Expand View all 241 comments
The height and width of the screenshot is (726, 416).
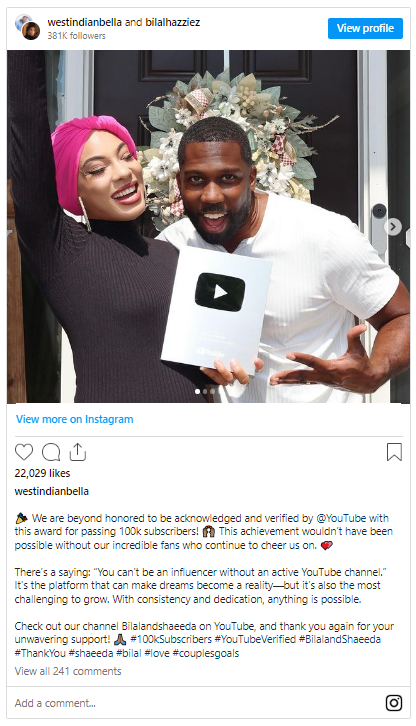tap(68, 671)
